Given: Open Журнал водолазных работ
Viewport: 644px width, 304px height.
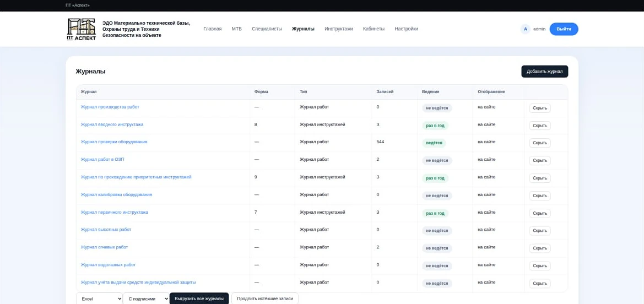Looking at the screenshot, I should pos(109,265).
